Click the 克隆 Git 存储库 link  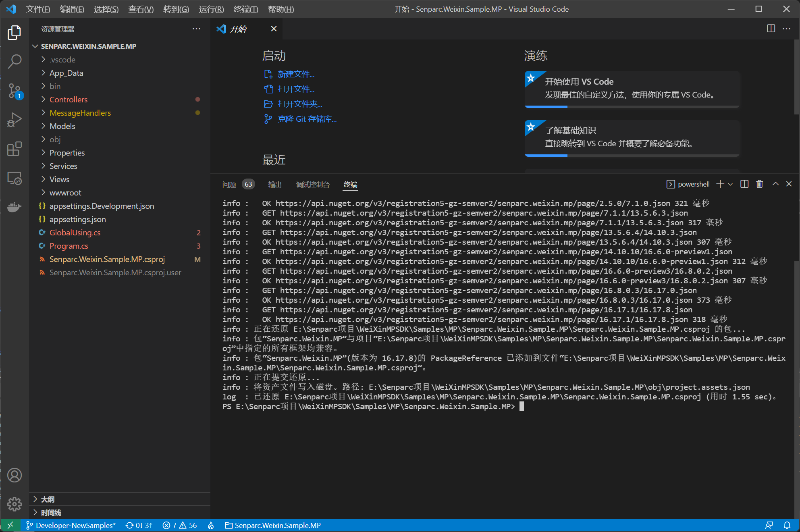pos(307,118)
